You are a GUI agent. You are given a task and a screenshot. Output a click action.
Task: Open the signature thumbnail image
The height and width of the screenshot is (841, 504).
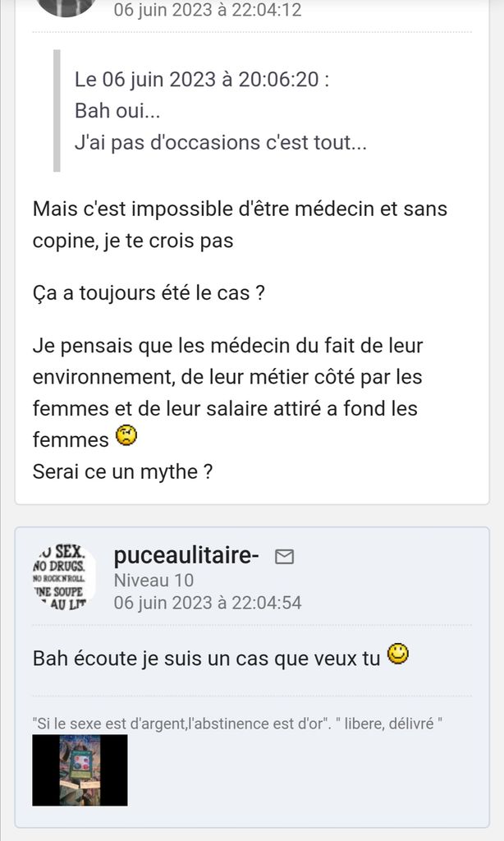[80, 770]
